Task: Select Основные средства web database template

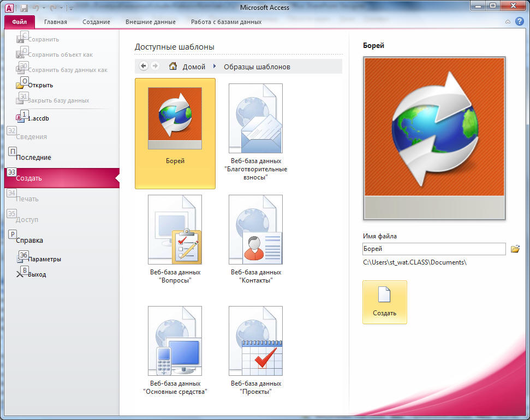Action: [175, 351]
